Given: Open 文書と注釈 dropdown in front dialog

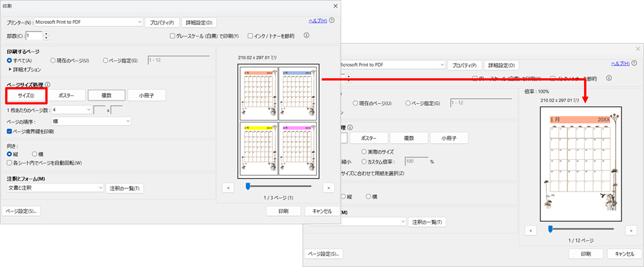Looking at the screenshot, I should [x=56, y=188].
